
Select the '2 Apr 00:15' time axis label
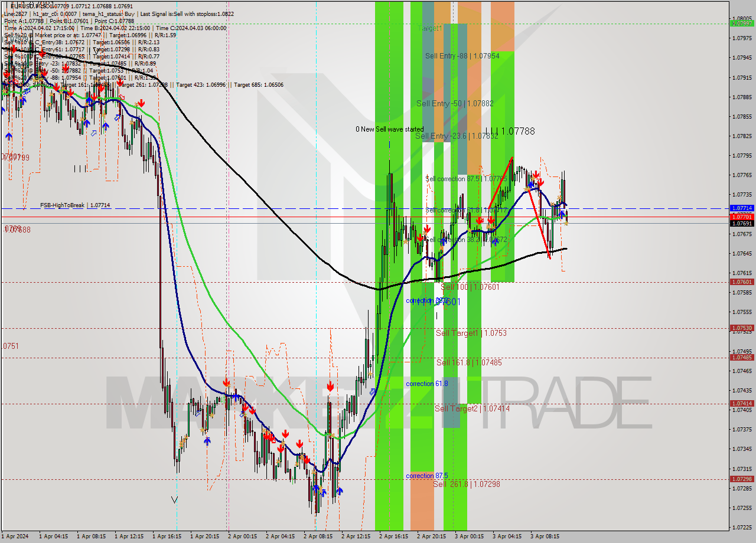pyautogui.click(x=243, y=537)
